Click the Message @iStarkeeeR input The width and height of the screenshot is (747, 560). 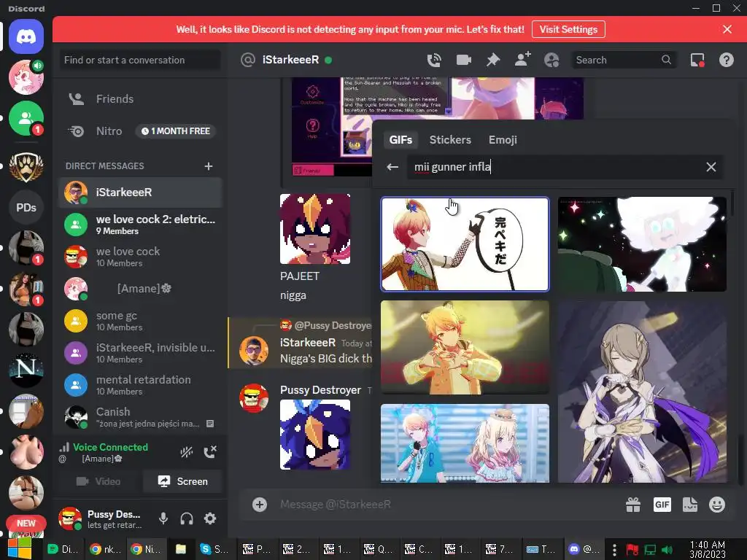448,505
